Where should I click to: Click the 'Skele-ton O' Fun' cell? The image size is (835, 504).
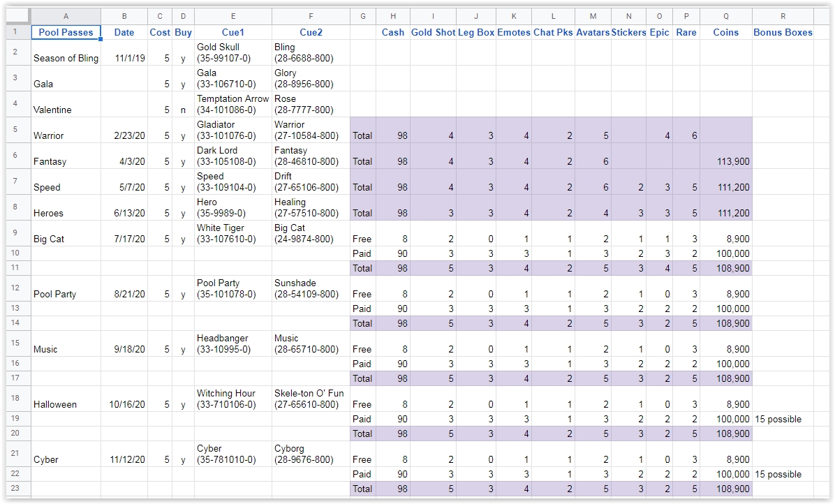311,399
